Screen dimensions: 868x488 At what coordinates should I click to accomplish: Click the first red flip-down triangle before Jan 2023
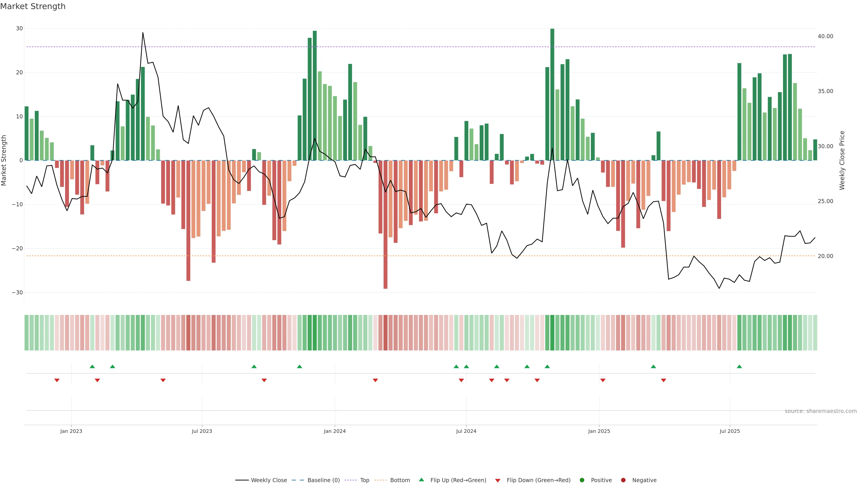click(57, 380)
